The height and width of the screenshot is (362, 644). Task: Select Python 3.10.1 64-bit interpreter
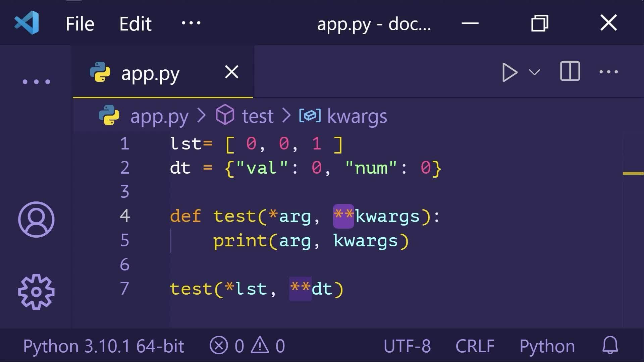[x=103, y=346]
